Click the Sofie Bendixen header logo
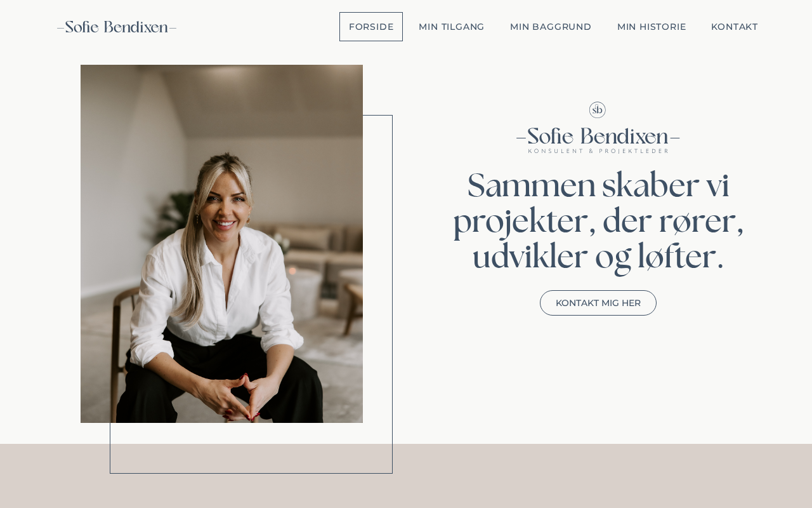 coord(117,27)
